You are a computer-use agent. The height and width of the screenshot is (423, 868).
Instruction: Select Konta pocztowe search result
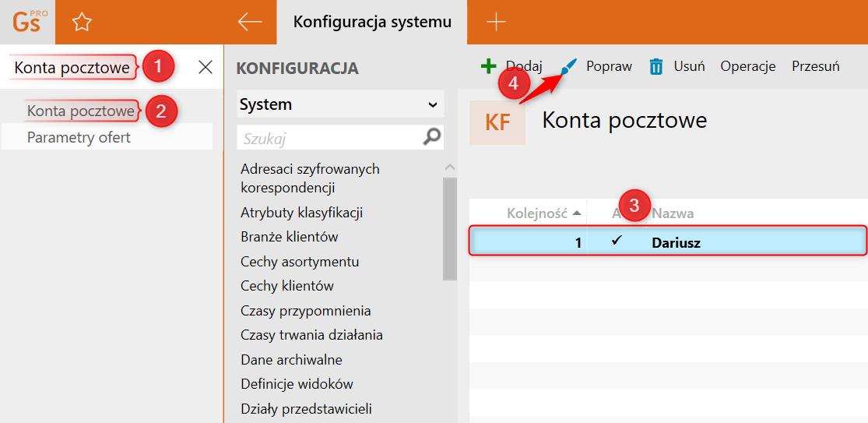[81, 111]
